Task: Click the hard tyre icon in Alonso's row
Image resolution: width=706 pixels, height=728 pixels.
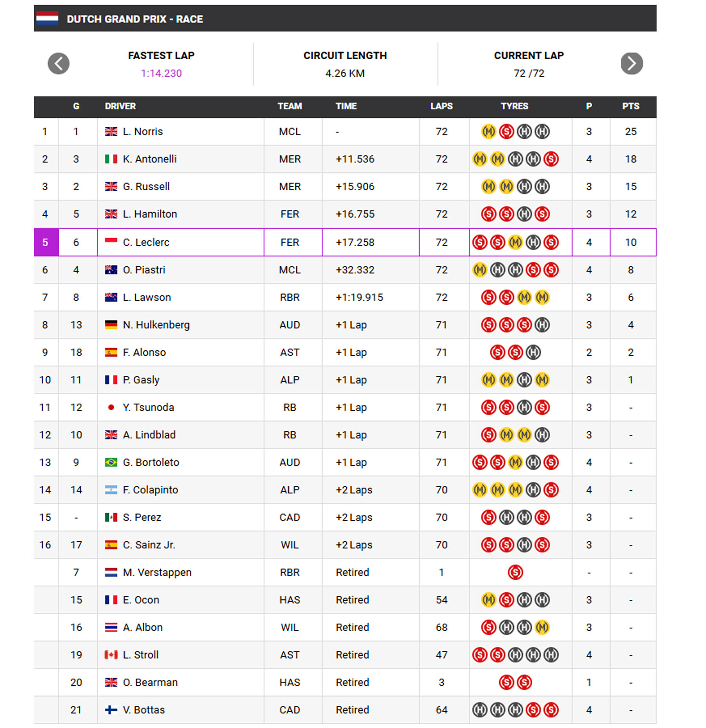Action: [x=533, y=352]
